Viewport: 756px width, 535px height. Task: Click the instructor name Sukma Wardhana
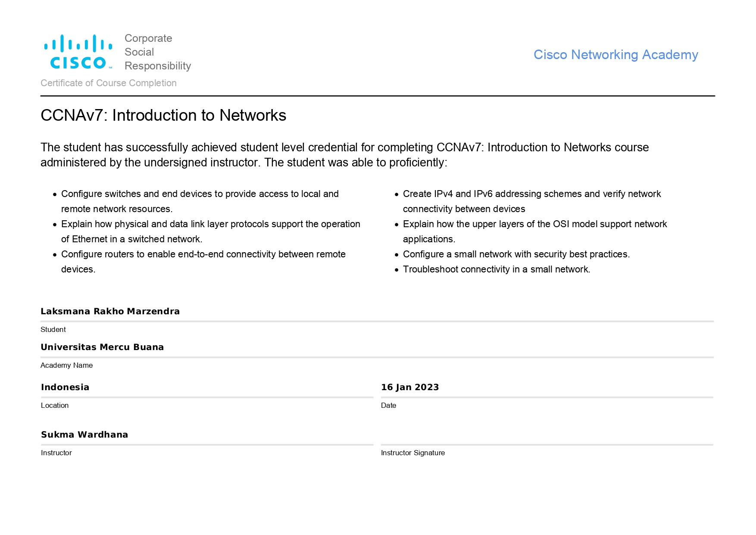pos(84,435)
